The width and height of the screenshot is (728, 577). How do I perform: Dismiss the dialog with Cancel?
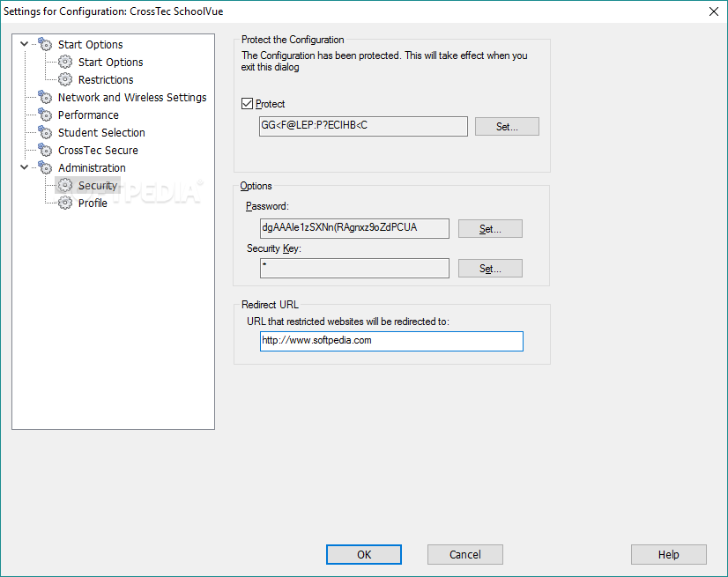pos(465,554)
